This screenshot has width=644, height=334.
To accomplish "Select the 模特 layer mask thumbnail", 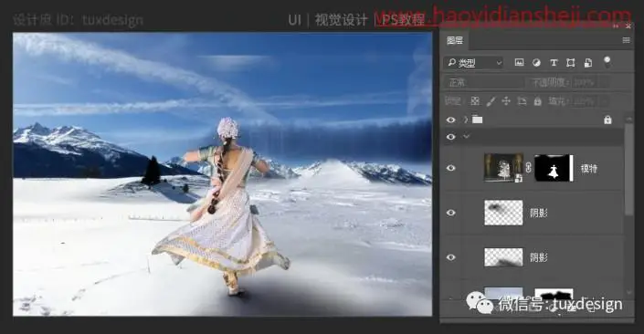I will 554,168.
